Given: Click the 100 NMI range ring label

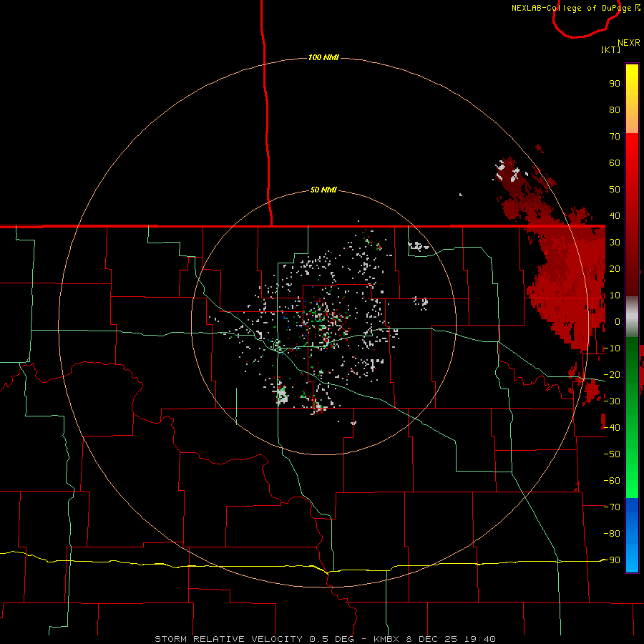Looking at the screenshot, I should pos(323,57).
